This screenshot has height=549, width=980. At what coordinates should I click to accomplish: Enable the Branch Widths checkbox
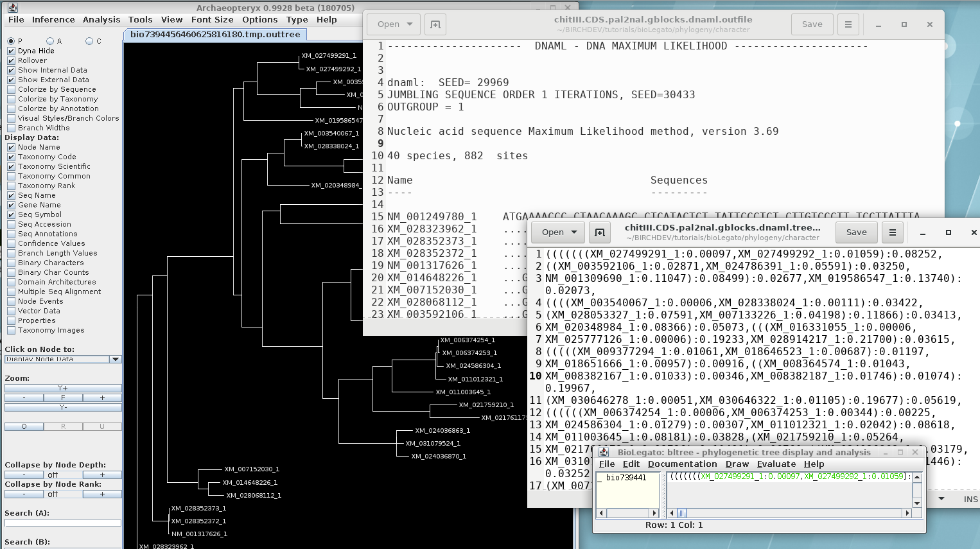tap(11, 128)
